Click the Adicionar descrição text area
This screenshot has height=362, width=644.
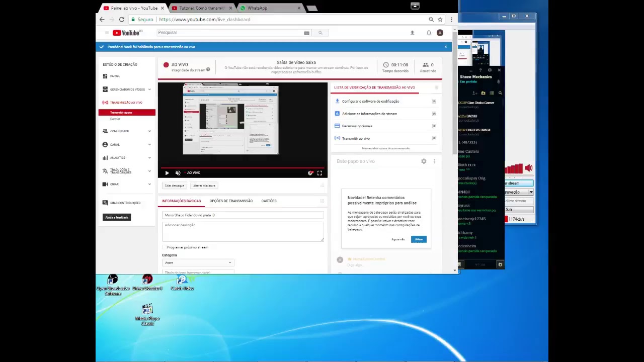243,231
